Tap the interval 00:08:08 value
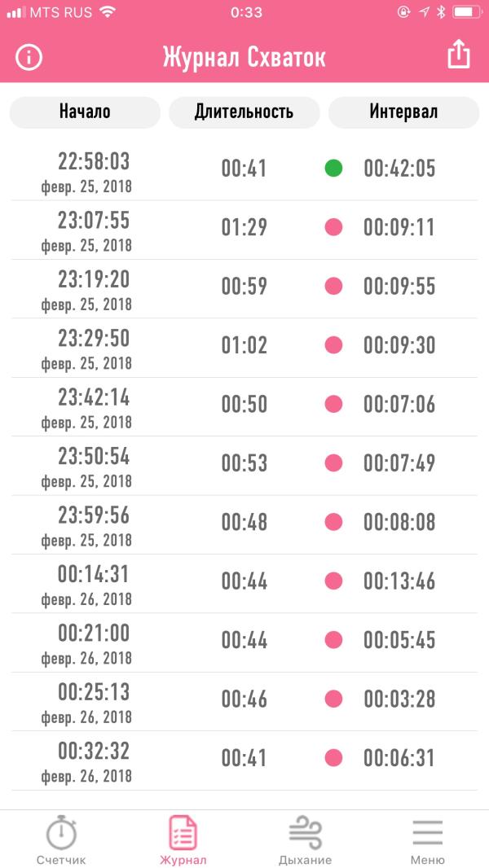The height and width of the screenshot is (868, 489). (399, 522)
